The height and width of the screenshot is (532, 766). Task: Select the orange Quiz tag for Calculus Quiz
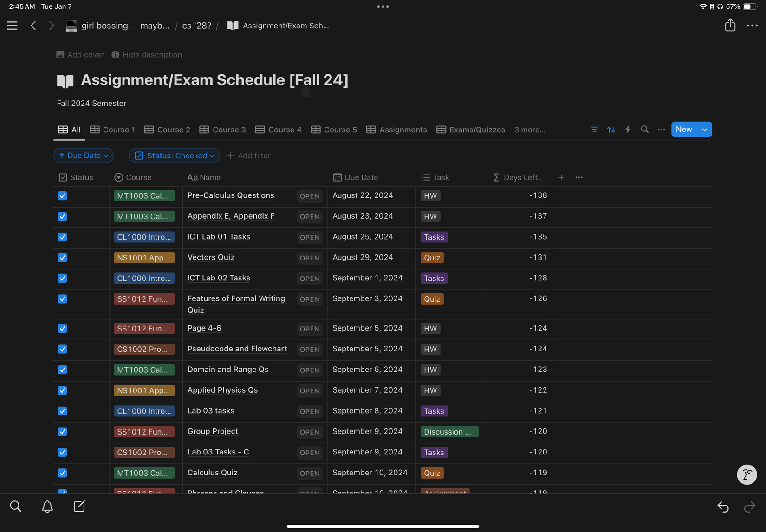pyautogui.click(x=432, y=473)
